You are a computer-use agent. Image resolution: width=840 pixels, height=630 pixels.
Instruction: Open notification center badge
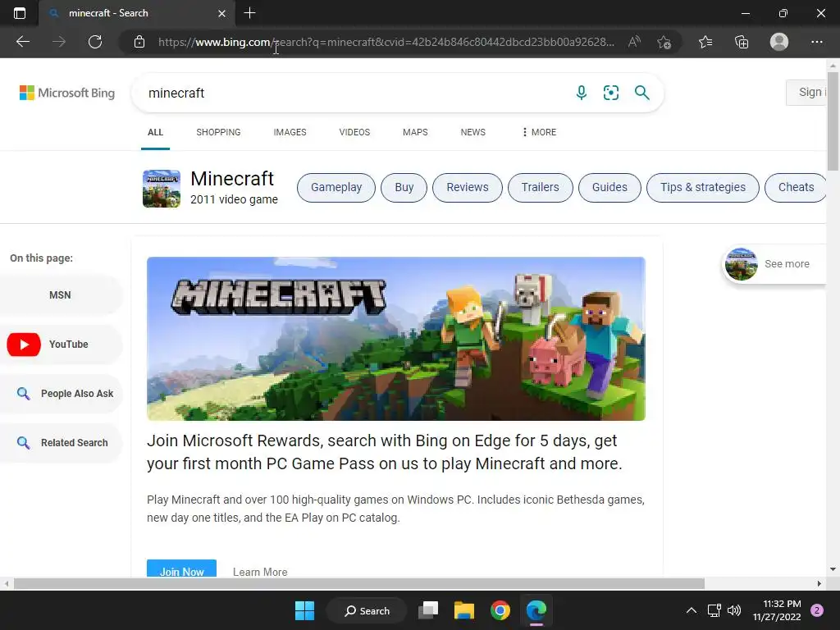click(x=817, y=610)
